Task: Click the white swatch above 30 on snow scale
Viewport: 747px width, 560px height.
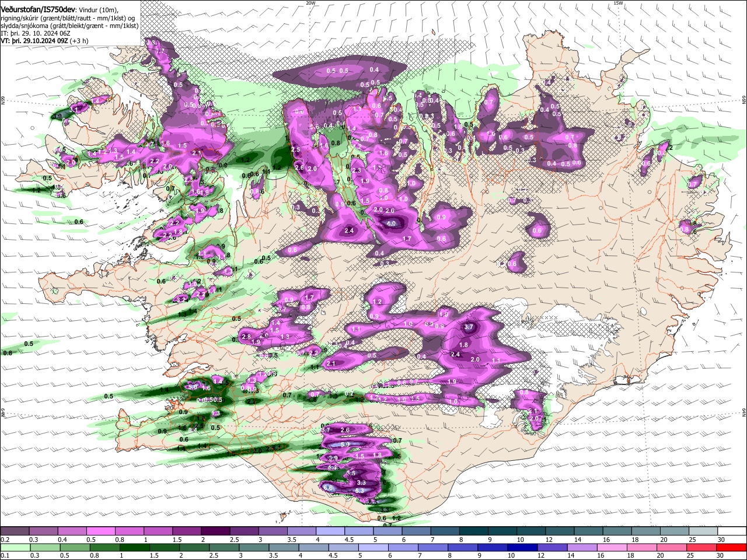Action: pyautogui.click(x=732, y=531)
